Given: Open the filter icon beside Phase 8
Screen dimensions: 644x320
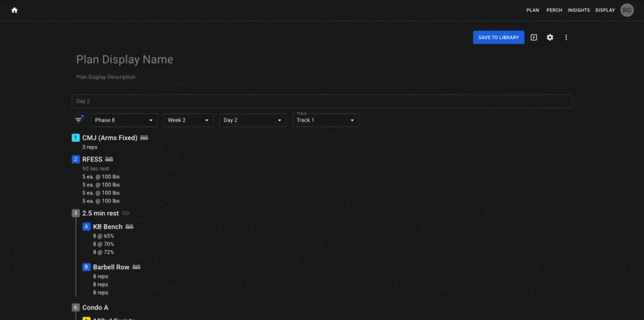Looking at the screenshot, I should pos(78,120).
